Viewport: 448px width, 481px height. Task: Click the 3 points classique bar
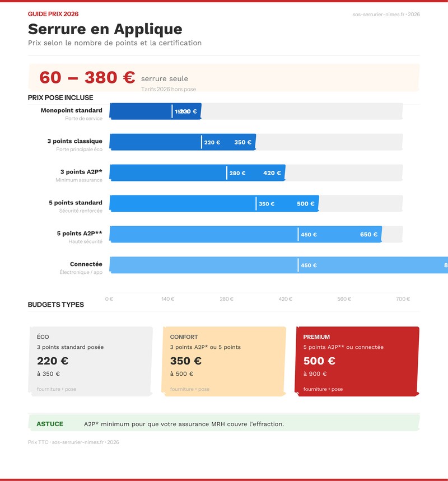[179, 142]
